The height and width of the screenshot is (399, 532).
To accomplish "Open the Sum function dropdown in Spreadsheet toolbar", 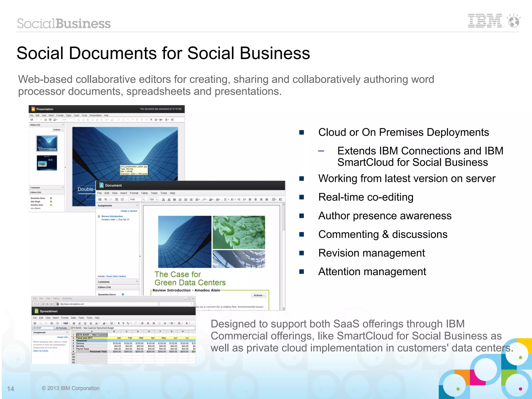I will (x=188, y=323).
